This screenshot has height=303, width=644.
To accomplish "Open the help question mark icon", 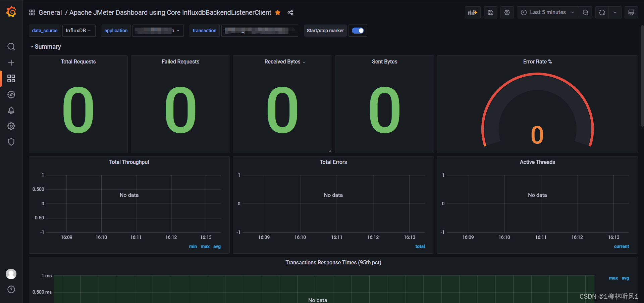I will pyautogui.click(x=11, y=290).
